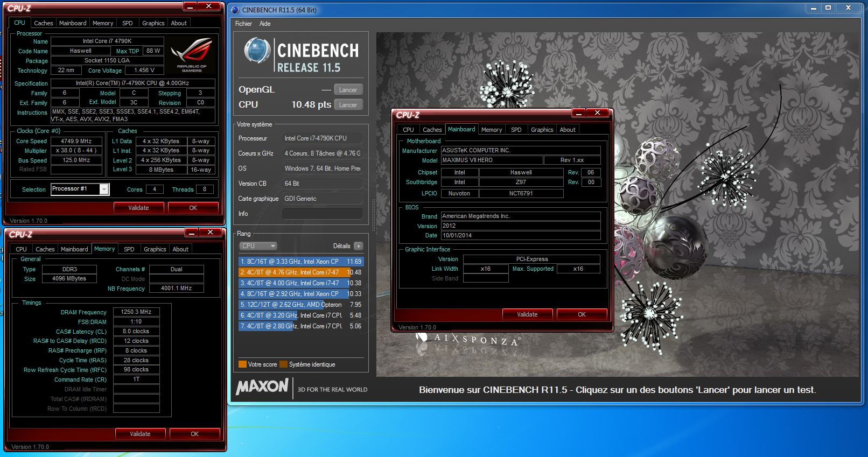The height and width of the screenshot is (457, 868).
Task: Switch to SPD tab in top-left CPU-Z
Action: point(128,23)
